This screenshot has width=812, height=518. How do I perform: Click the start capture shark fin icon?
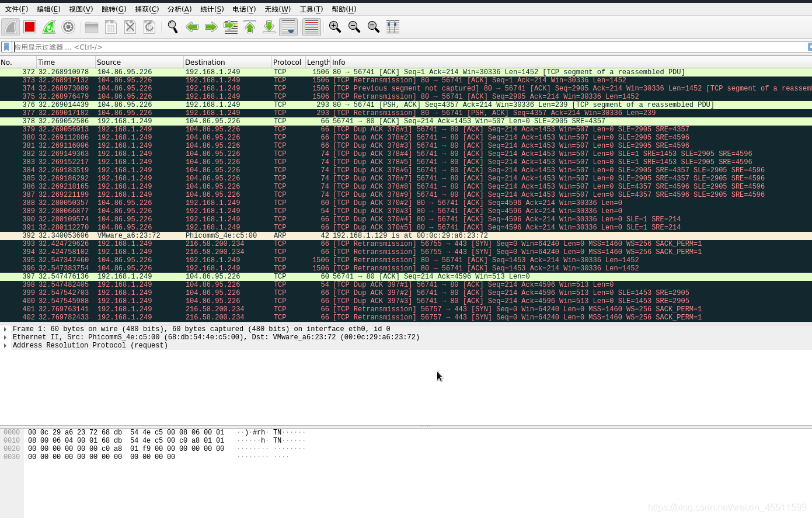[x=11, y=27]
